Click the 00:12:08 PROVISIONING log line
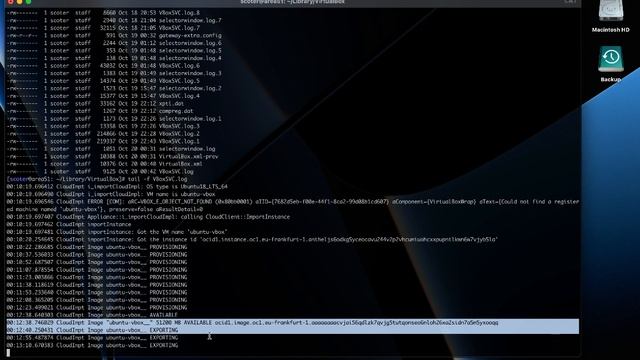640x360 pixels. (96, 300)
